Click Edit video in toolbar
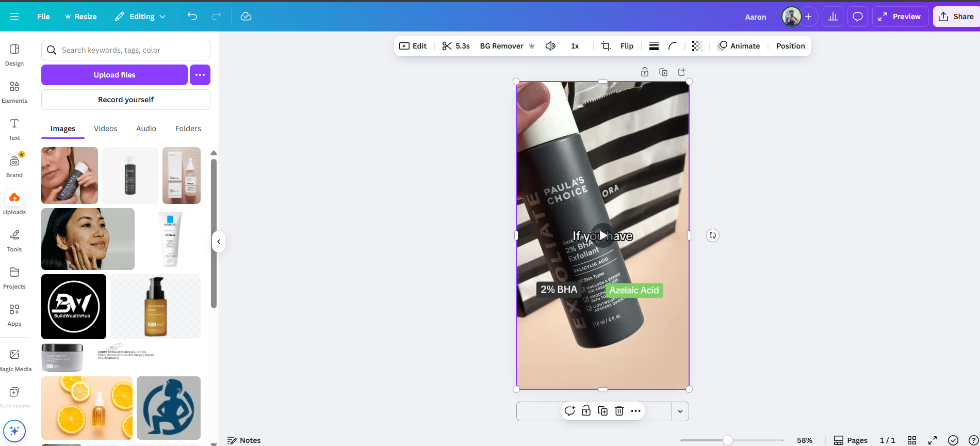The image size is (980, 446). point(413,46)
